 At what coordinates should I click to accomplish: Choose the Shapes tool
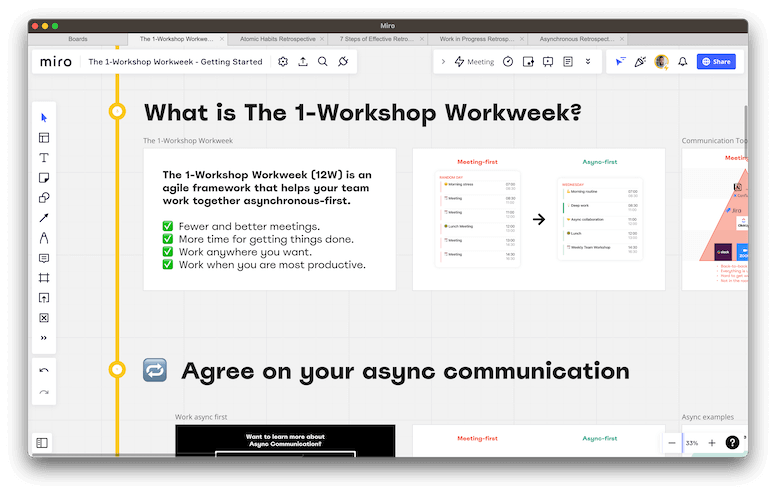click(x=44, y=198)
